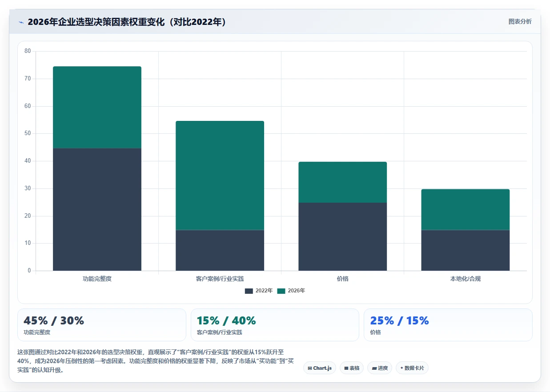The width and height of the screenshot is (550, 392).
Task: Click the chart title 2026年企业选型决策因素权重变化
Action: [x=127, y=22]
